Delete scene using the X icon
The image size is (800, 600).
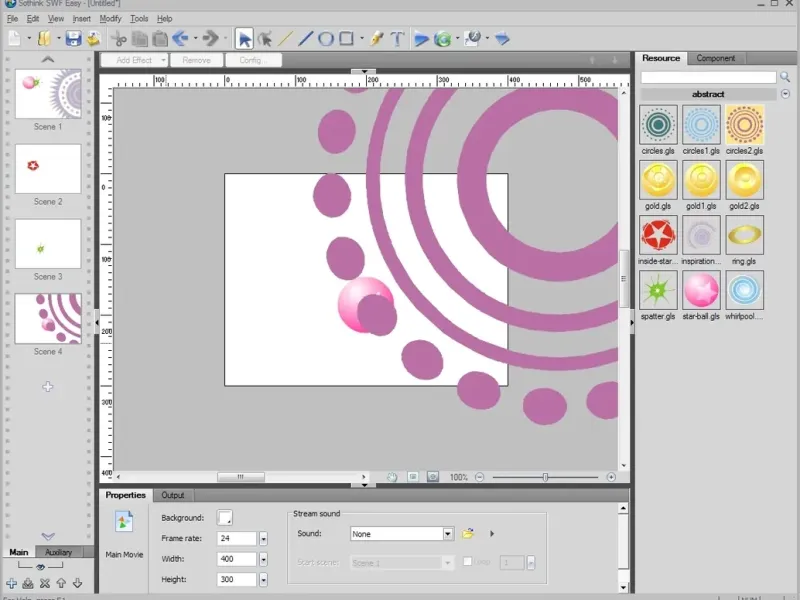(x=44, y=584)
